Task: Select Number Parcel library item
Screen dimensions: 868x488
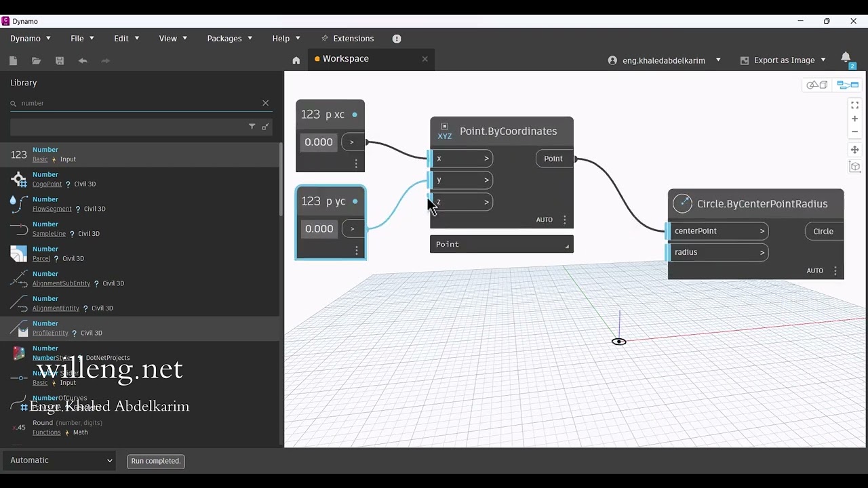Action: click(140, 253)
